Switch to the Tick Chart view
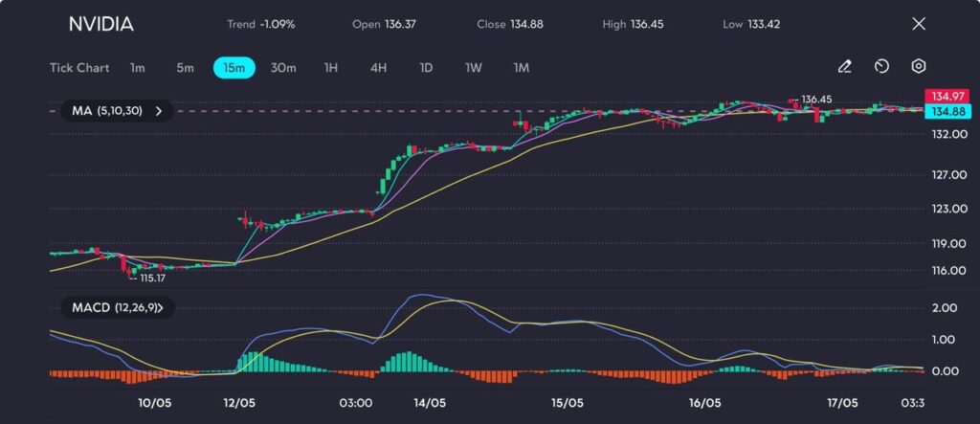980x424 pixels. pyautogui.click(x=79, y=68)
